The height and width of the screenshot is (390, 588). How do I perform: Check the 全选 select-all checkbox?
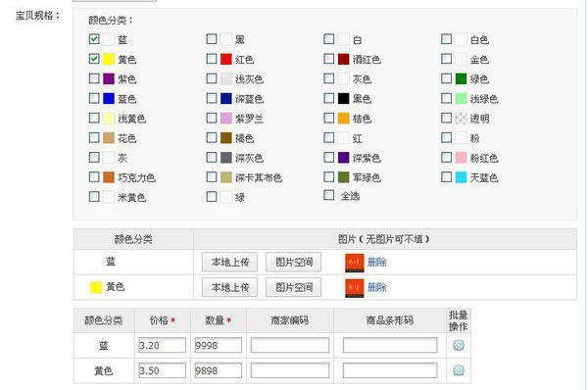(329, 195)
